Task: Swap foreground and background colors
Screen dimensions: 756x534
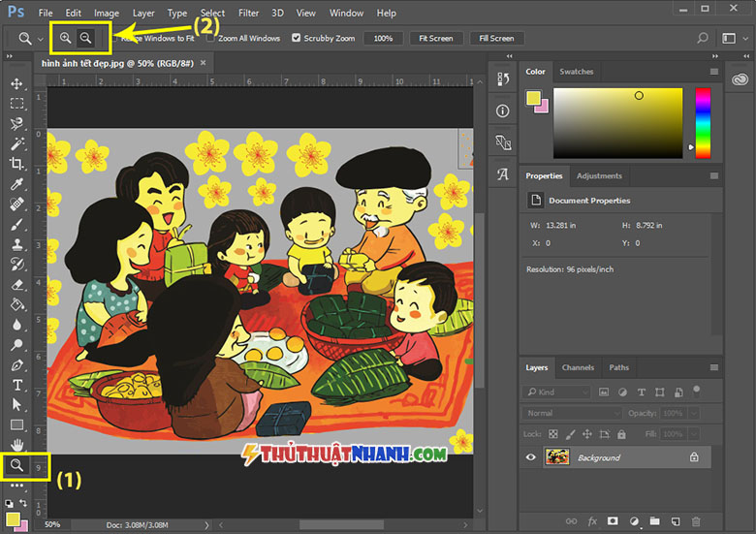Action: pyautogui.click(x=22, y=503)
